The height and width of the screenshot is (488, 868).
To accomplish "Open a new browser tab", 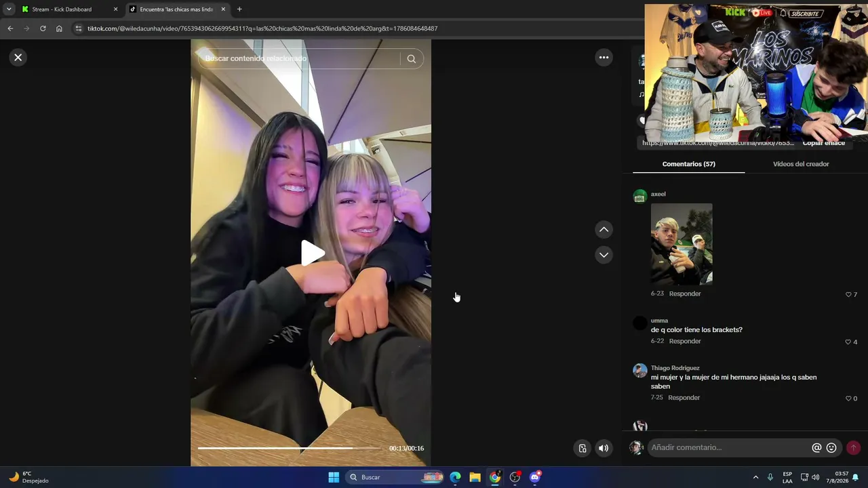I will 239,9.
